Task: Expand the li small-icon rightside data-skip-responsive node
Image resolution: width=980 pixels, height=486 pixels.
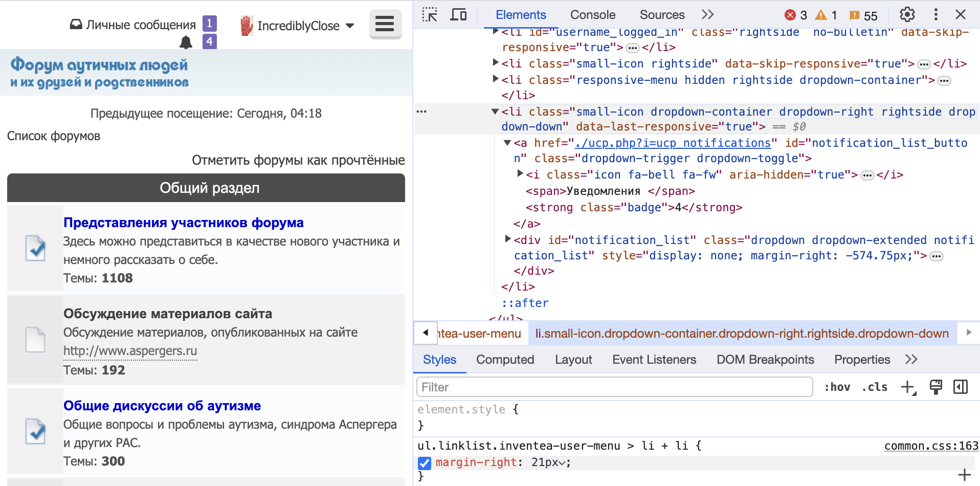Action: click(495, 62)
